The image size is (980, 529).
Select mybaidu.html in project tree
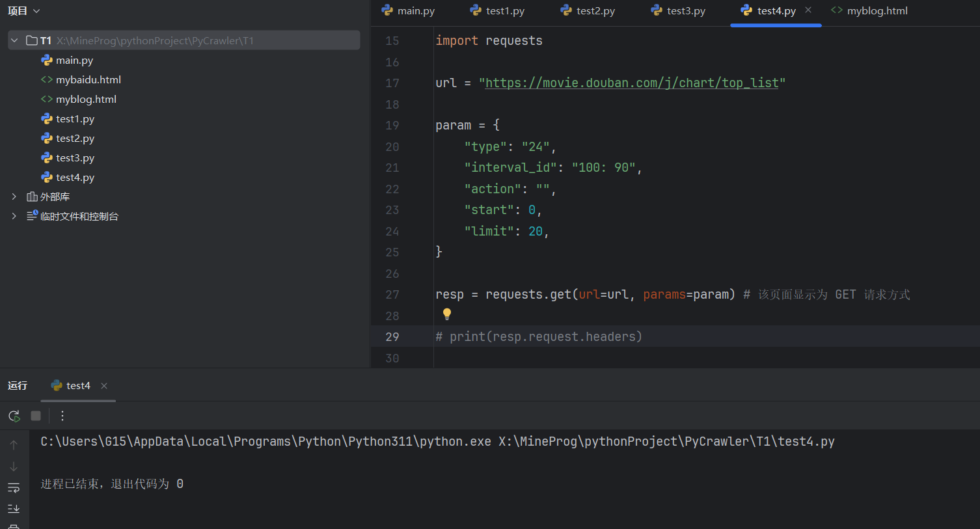point(88,79)
